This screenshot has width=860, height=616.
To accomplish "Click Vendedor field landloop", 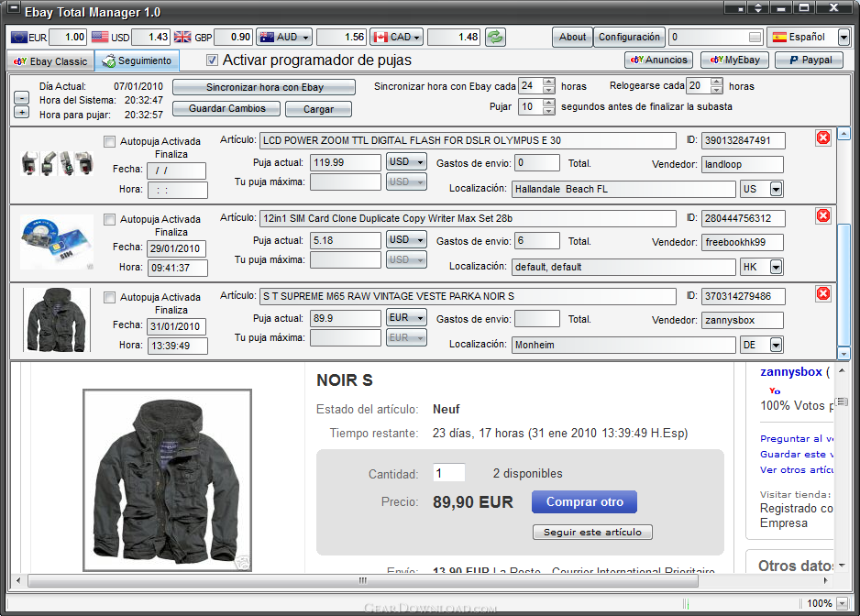I will coord(742,164).
